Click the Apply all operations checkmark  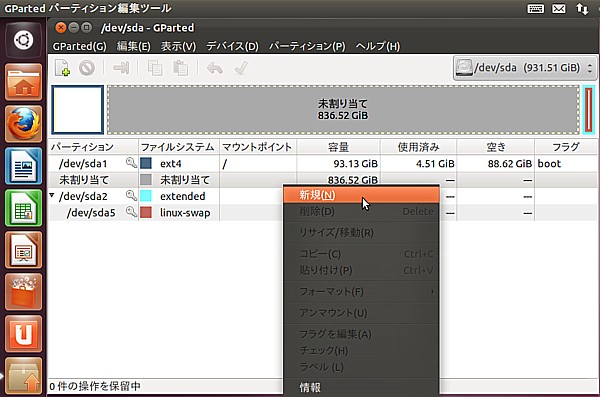241,68
